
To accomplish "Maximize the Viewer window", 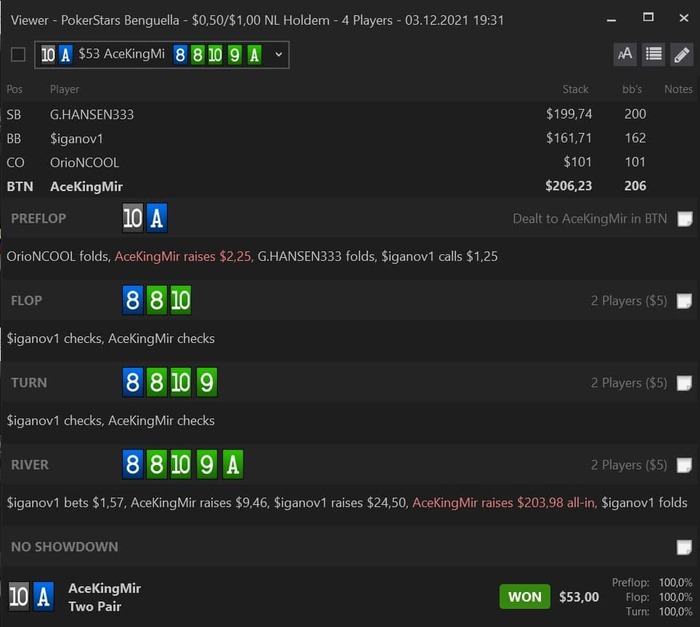I will point(648,18).
